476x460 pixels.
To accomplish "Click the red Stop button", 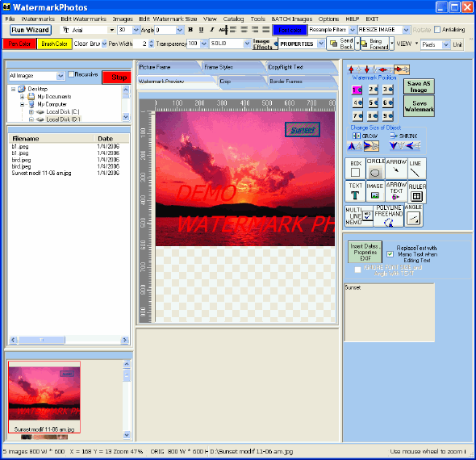I will click(x=117, y=77).
